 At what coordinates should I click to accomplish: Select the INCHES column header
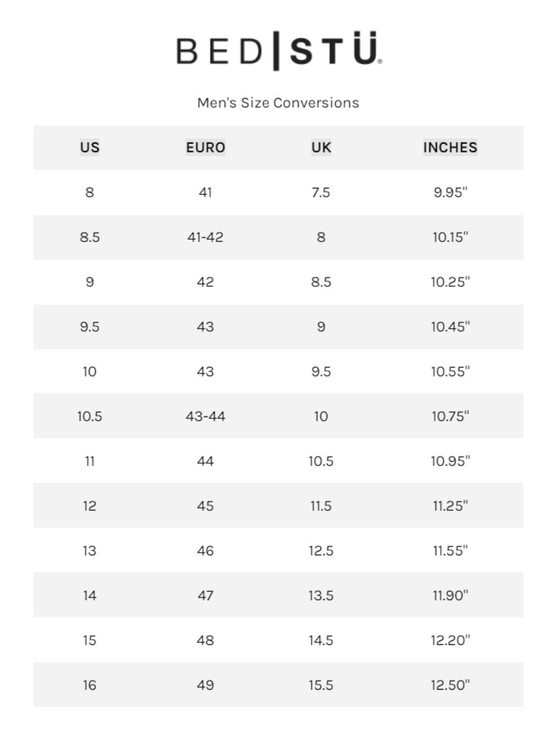450,148
